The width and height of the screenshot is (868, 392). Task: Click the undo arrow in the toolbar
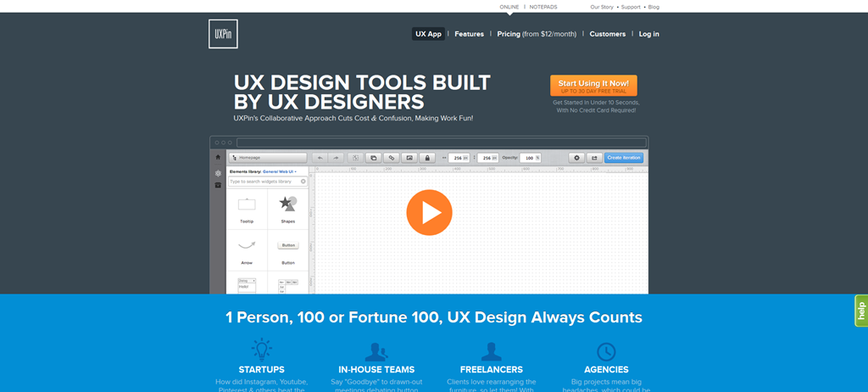(x=320, y=158)
